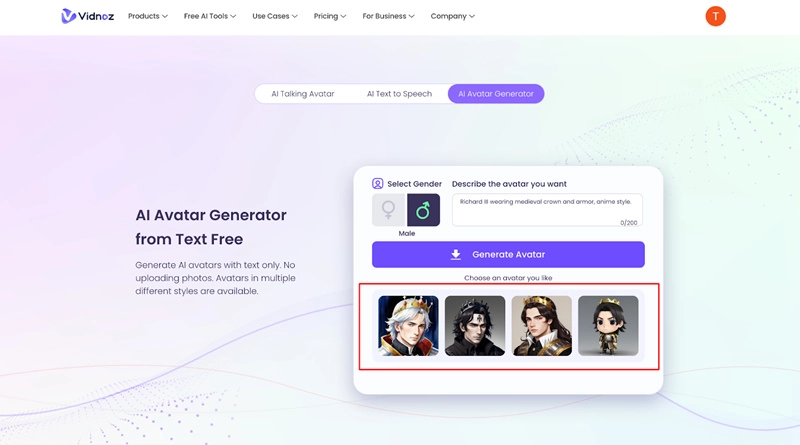This screenshot has width=800, height=445.
Task: Pick the chibi knight avatar thumbnail
Action: (608, 326)
